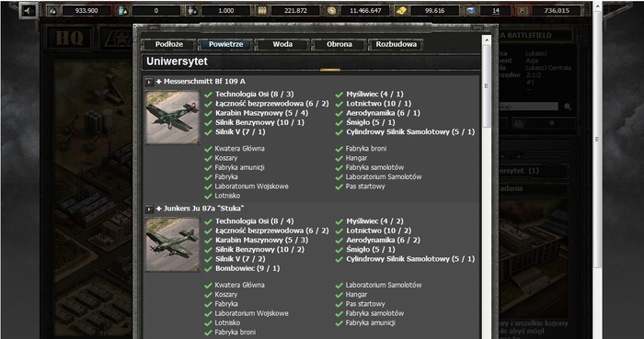644x339 pixels.
Task: Click the search magnifier icon in background panel
Action: pyautogui.click(x=568, y=107)
